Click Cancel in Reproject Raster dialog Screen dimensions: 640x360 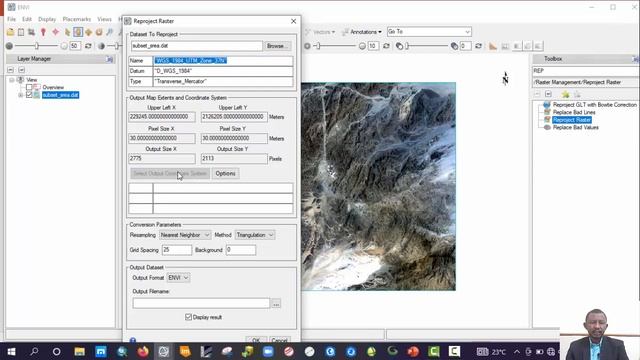[280, 340]
